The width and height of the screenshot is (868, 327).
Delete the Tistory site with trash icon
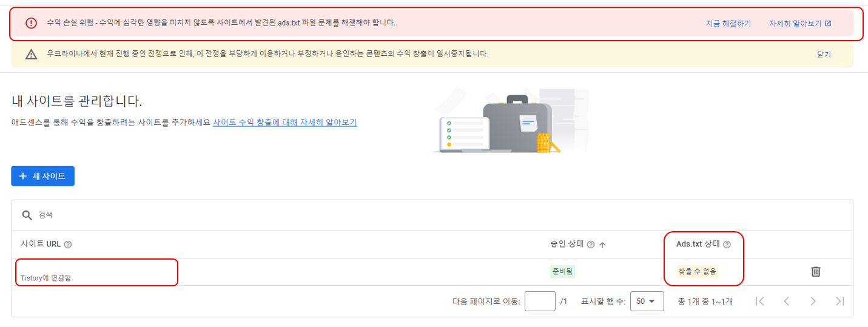pyautogui.click(x=816, y=271)
